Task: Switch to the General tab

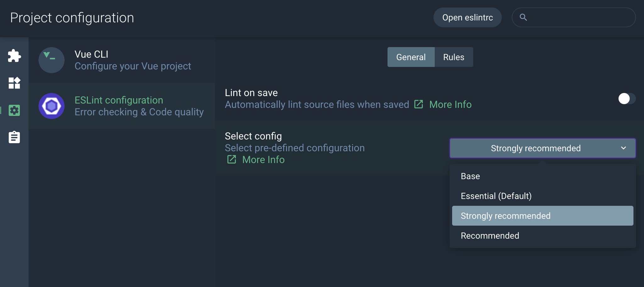Action: pyautogui.click(x=411, y=57)
